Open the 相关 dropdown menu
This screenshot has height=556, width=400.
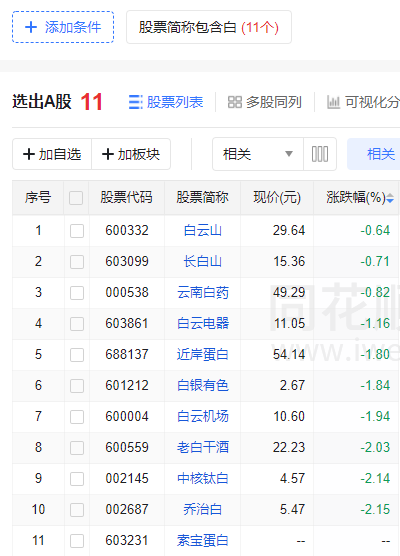(258, 154)
